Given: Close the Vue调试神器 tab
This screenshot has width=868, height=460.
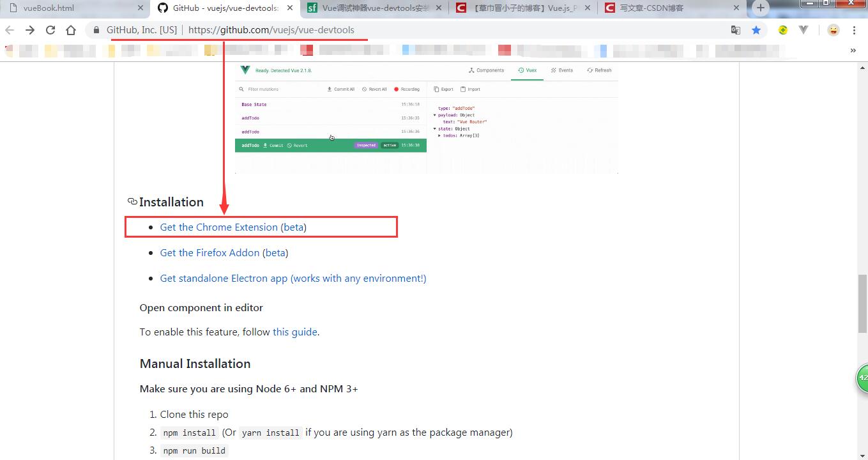Looking at the screenshot, I should tap(438, 8).
